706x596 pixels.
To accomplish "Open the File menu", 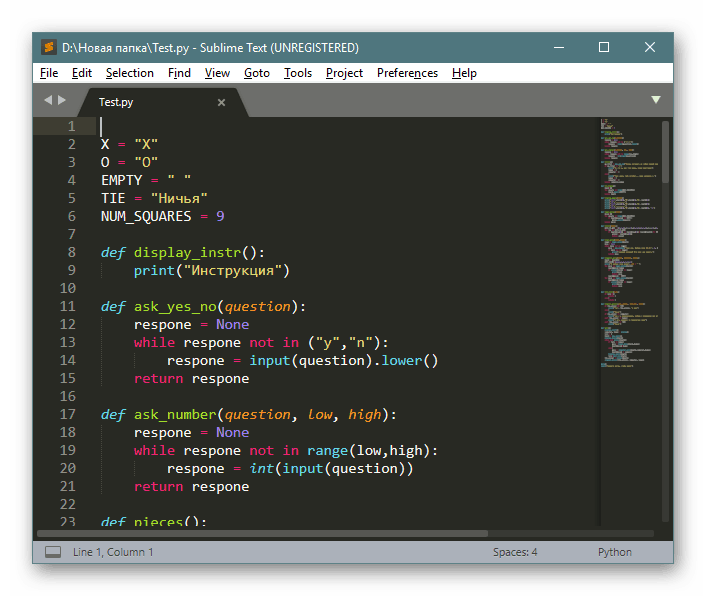I will (49, 73).
